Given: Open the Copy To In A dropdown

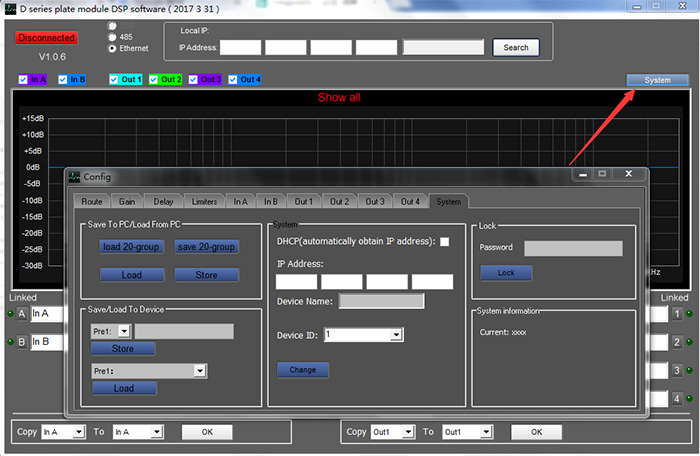Looking at the screenshot, I should click(157, 432).
